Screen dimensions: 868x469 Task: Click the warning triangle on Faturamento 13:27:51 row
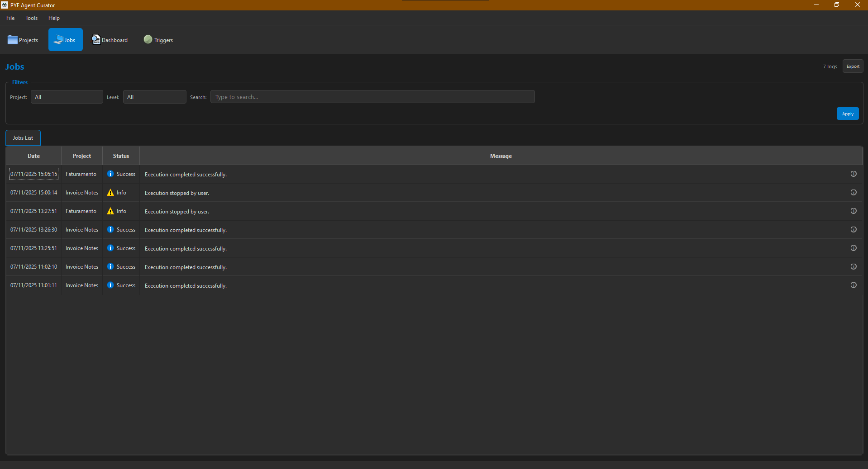110,211
